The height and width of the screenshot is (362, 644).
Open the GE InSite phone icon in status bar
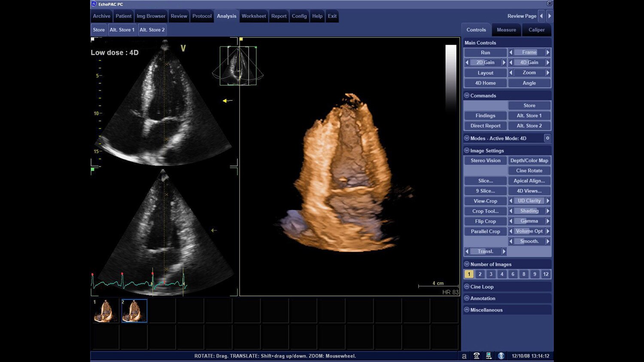click(477, 356)
